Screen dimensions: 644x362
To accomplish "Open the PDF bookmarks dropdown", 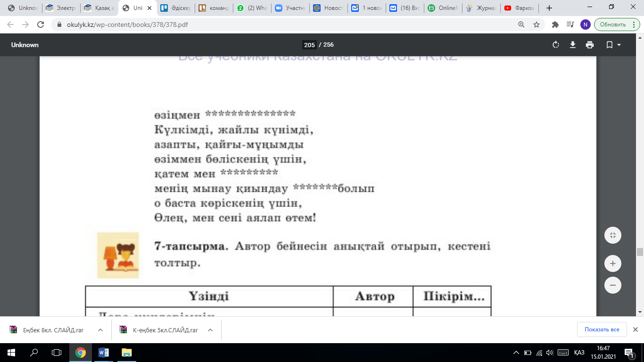I will point(613,45).
